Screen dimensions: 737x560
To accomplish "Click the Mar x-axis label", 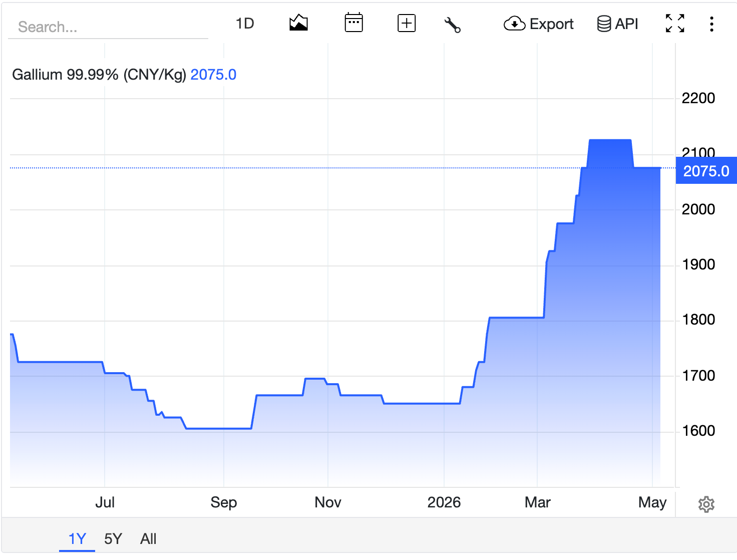I will [x=538, y=502].
